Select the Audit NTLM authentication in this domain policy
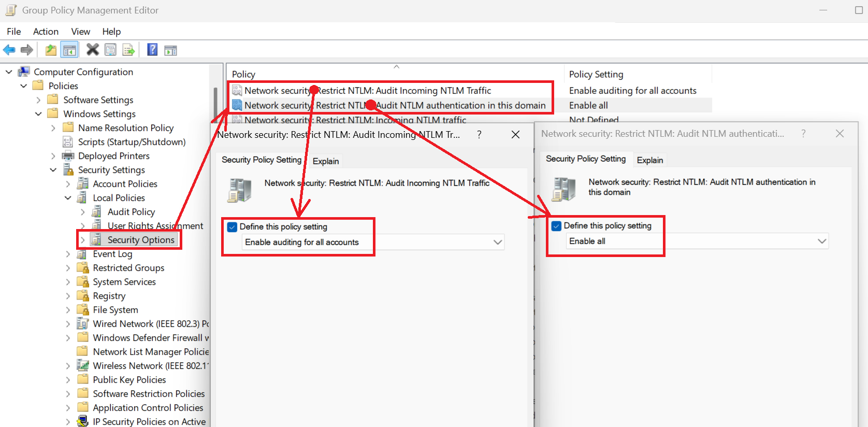868x427 pixels. (x=395, y=105)
